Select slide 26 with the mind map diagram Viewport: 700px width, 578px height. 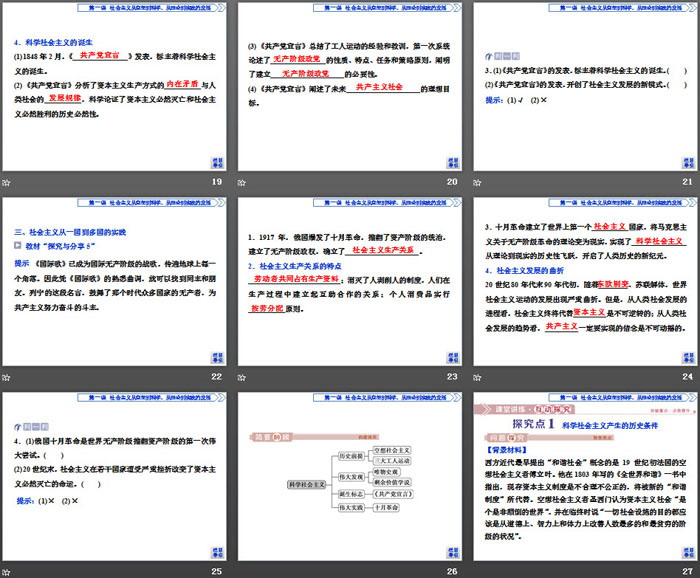pyautogui.click(x=350, y=474)
